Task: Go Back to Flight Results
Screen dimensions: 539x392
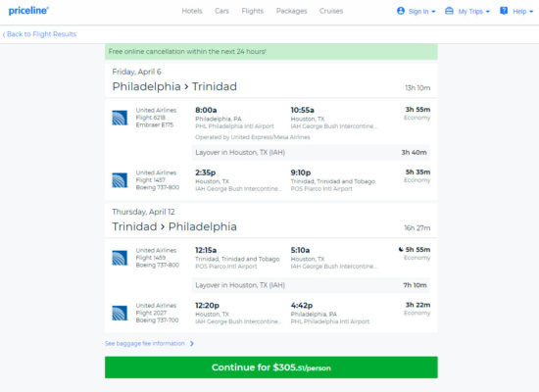Action: 39,34
